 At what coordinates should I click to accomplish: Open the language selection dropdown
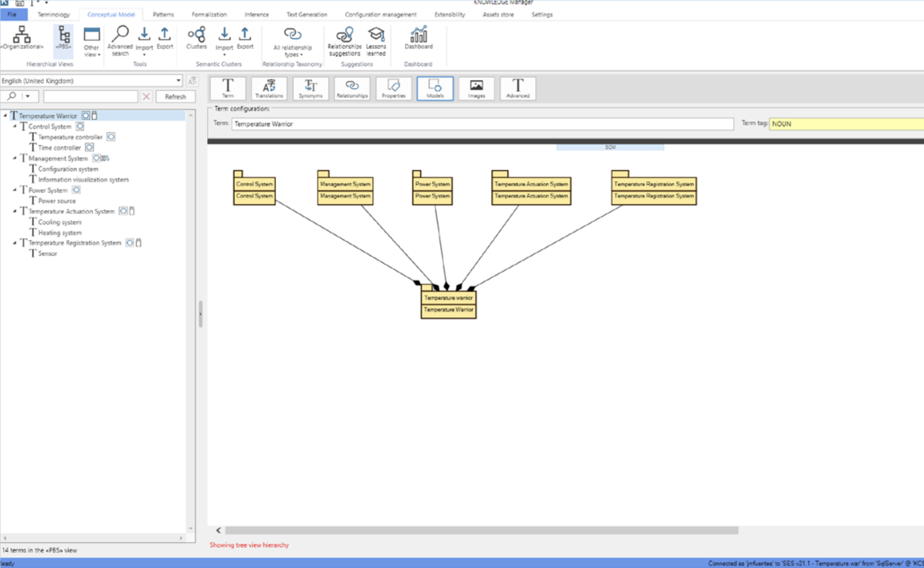pyautogui.click(x=178, y=80)
